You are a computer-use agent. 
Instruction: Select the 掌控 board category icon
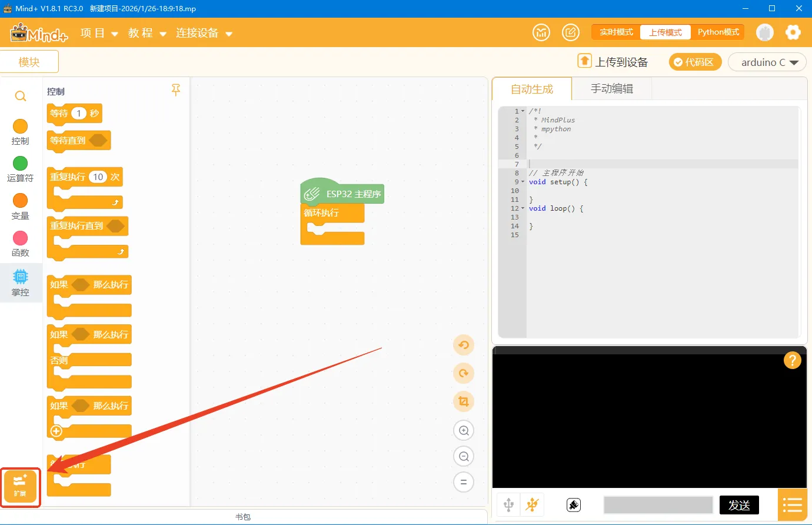(x=21, y=282)
